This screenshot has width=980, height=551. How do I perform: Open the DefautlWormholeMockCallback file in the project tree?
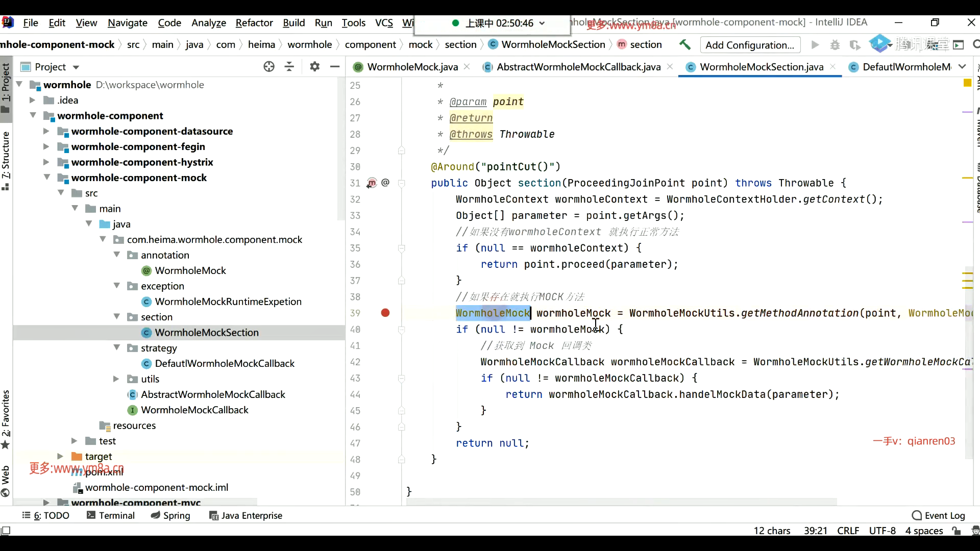225,363
